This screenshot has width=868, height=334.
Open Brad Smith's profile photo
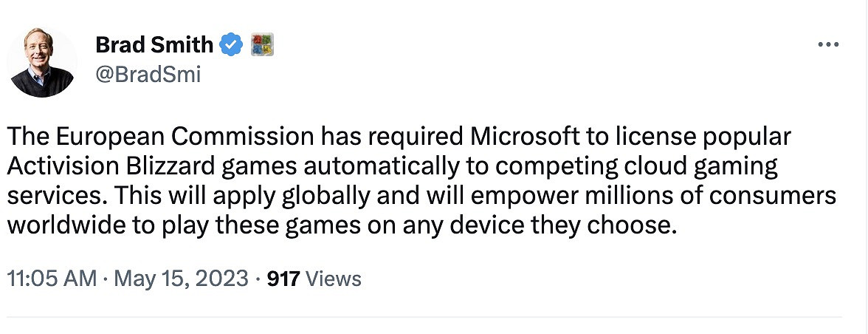(x=43, y=62)
